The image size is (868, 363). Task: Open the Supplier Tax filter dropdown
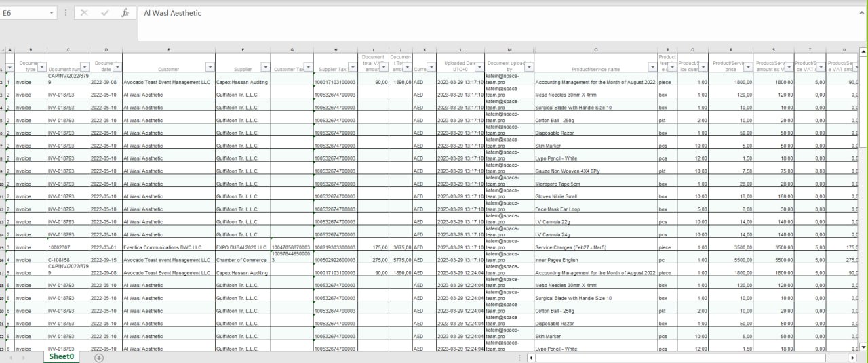pos(351,67)
